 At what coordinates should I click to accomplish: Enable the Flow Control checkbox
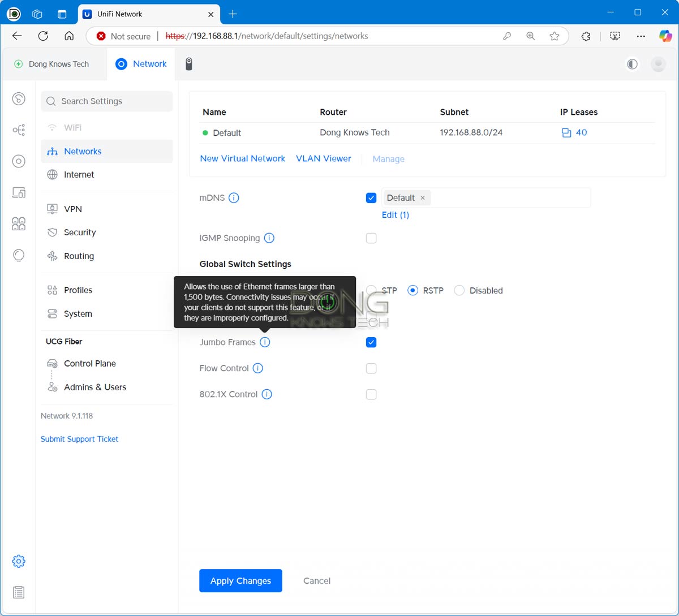371,368
